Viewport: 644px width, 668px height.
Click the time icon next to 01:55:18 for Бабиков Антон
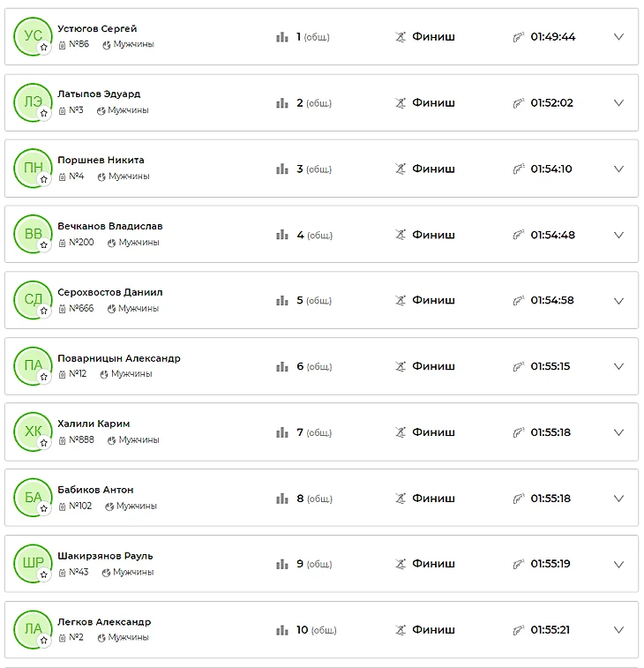point(519,498)
